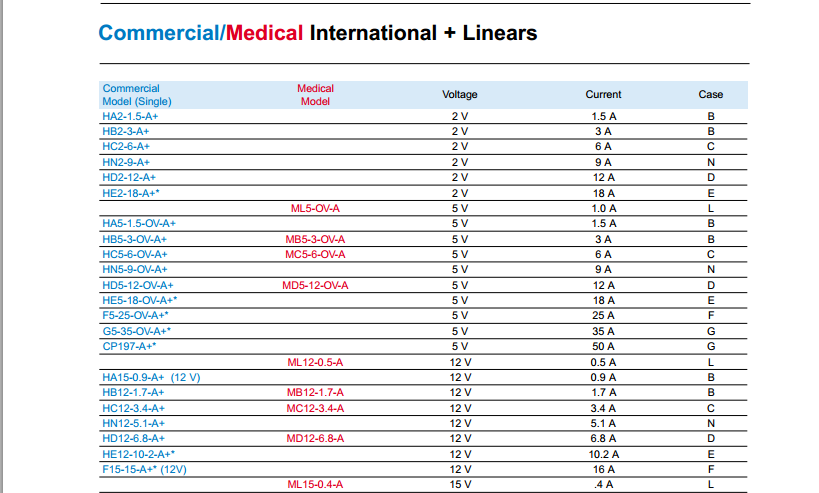Select the ML5-OV-A medical model
The width and height of the screenshot is (819, 493).
[315, 208]
